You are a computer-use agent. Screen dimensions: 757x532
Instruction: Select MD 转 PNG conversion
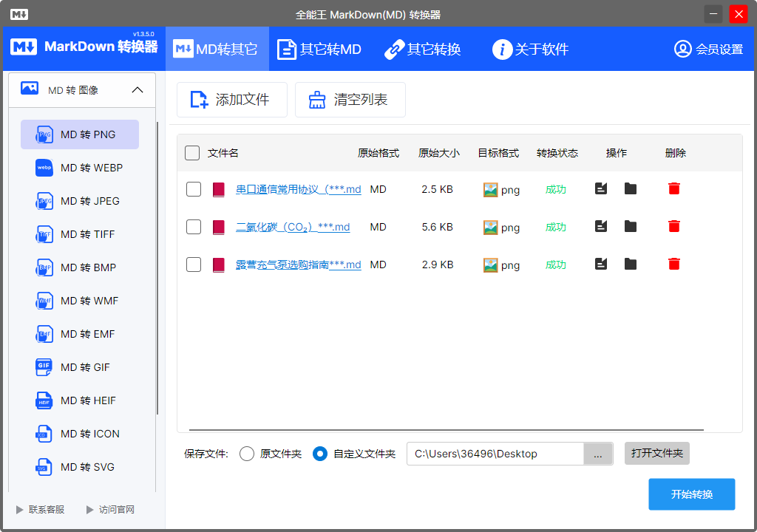pyautogui.click(x=80, y=134)
